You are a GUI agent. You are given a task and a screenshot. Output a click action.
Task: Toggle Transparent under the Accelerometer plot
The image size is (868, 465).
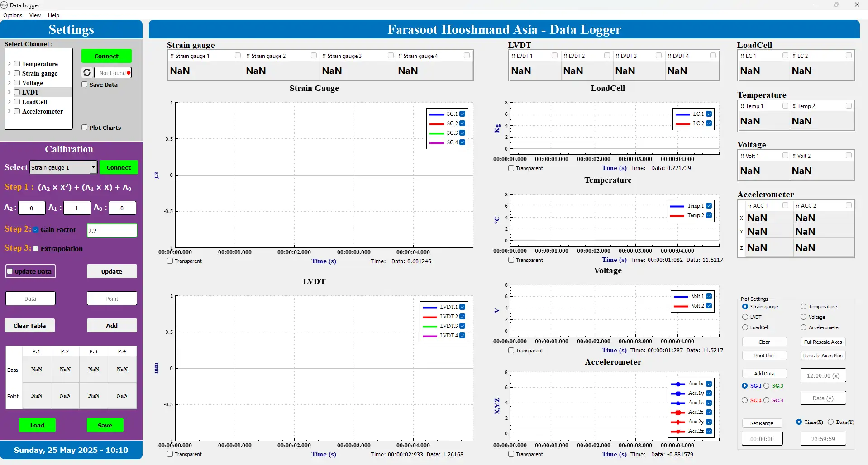click(511, 454)
